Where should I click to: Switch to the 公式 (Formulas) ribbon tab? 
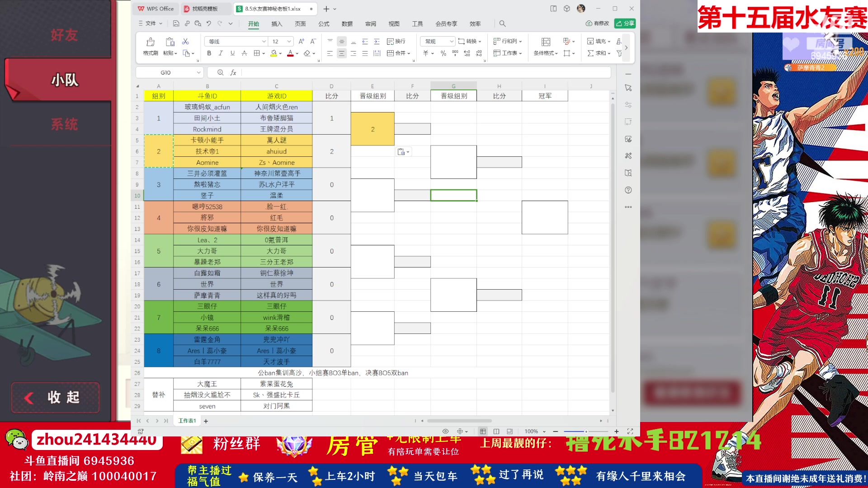click(324, 24)
